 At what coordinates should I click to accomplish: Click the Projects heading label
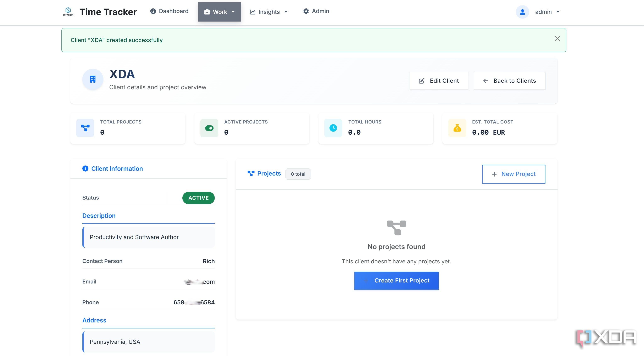coord(269,173)
